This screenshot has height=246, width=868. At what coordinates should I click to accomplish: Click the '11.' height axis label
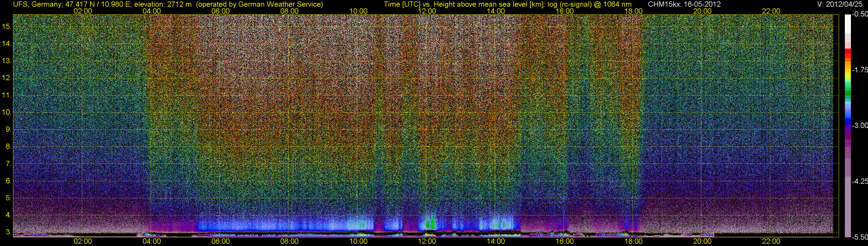tap(7, 96)
